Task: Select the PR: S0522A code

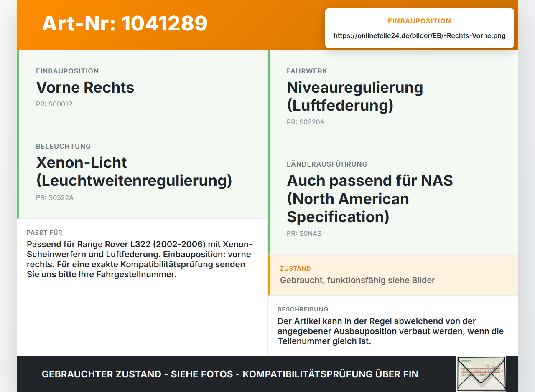Action: 55,197
